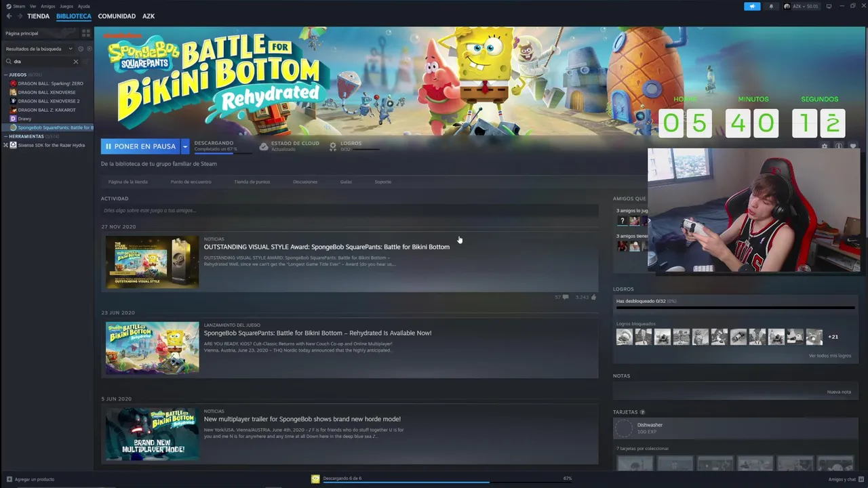Click Agregar un producto
Image resolution: width=868 pixels, height=488 pixels.
click(30, 479)
